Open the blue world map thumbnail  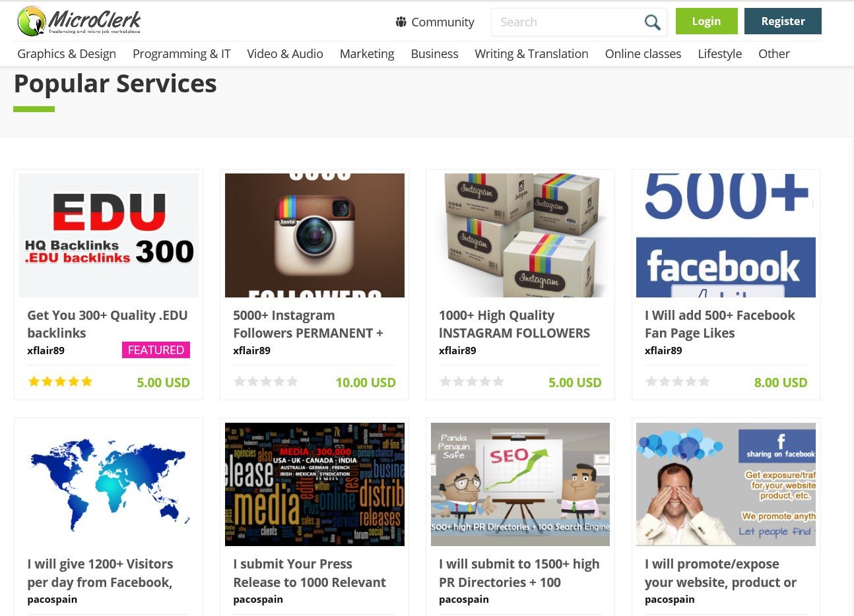109,484
